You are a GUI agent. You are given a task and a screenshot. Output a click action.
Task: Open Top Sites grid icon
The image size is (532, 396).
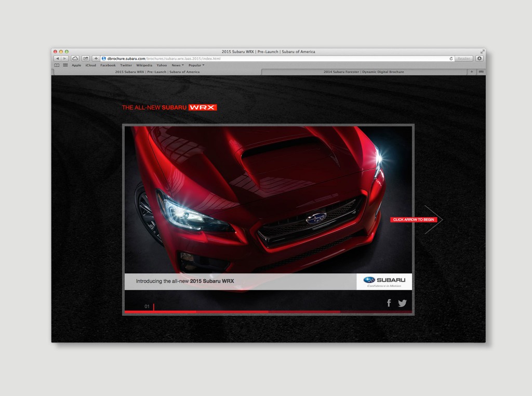coord(65,65)
